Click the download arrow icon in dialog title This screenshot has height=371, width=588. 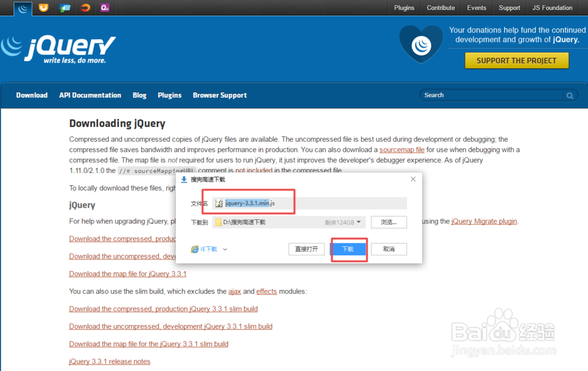click(183, 179)
